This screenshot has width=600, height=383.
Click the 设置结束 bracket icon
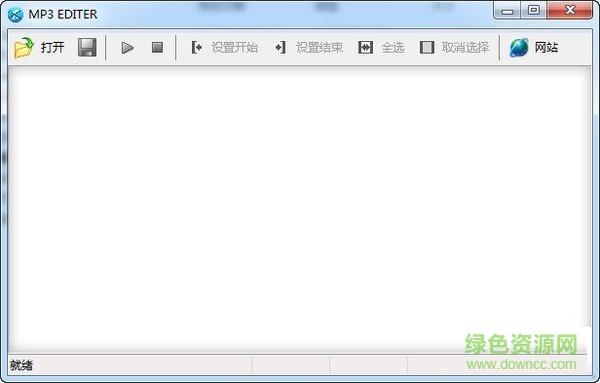coord(280,48)
